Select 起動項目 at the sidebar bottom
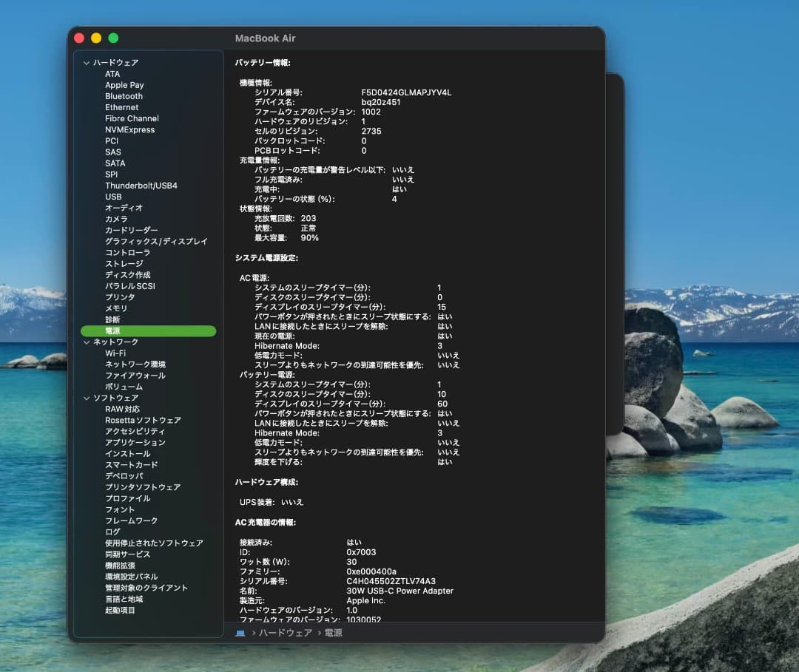 tap(120, 611)
